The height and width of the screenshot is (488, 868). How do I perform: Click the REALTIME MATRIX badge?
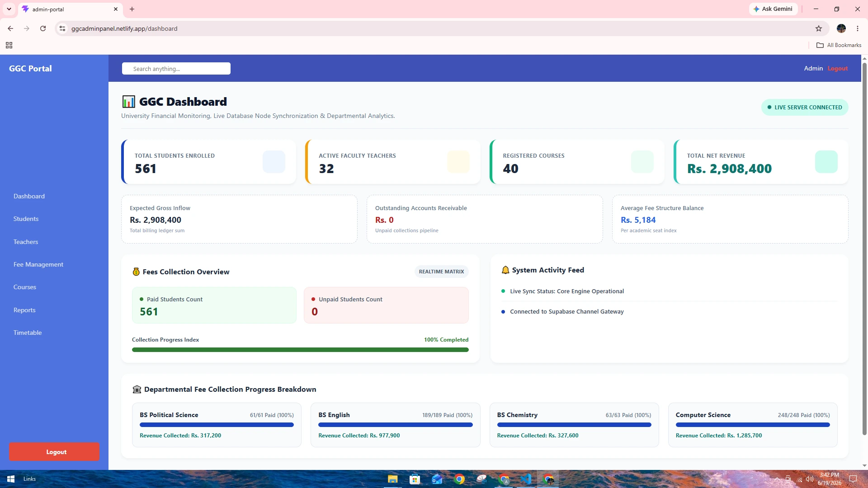(441, 272)
